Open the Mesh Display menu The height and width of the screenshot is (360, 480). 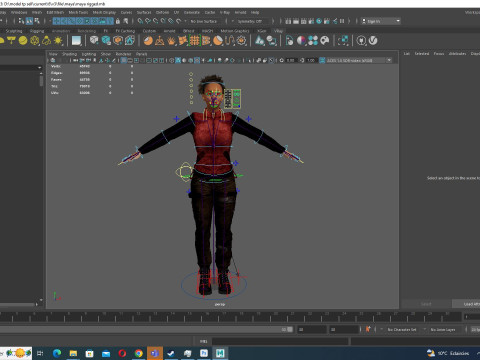coord(104,12)
